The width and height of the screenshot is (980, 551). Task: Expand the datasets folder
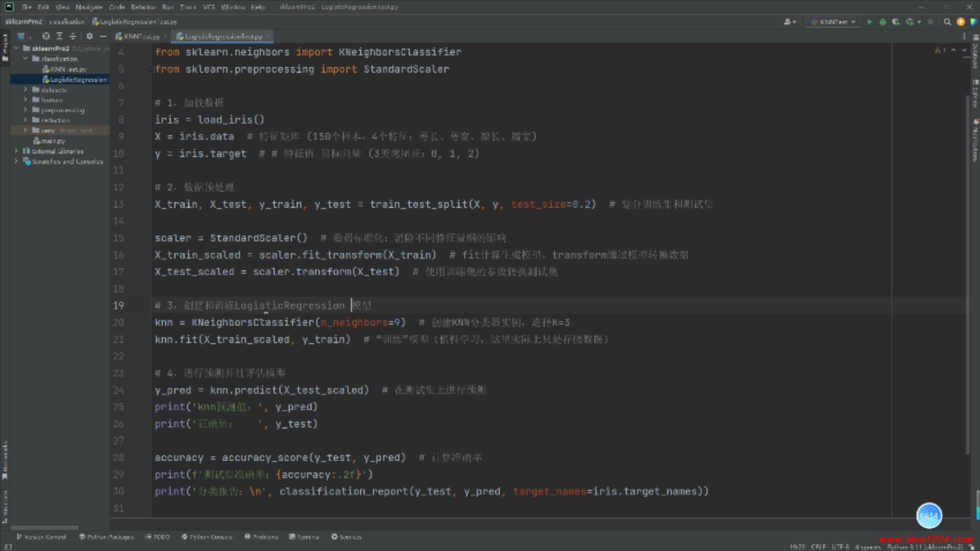[25, 90]
